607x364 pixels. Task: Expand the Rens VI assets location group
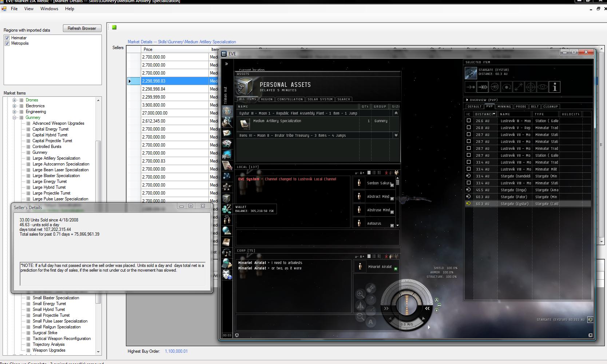pos(396,135)
